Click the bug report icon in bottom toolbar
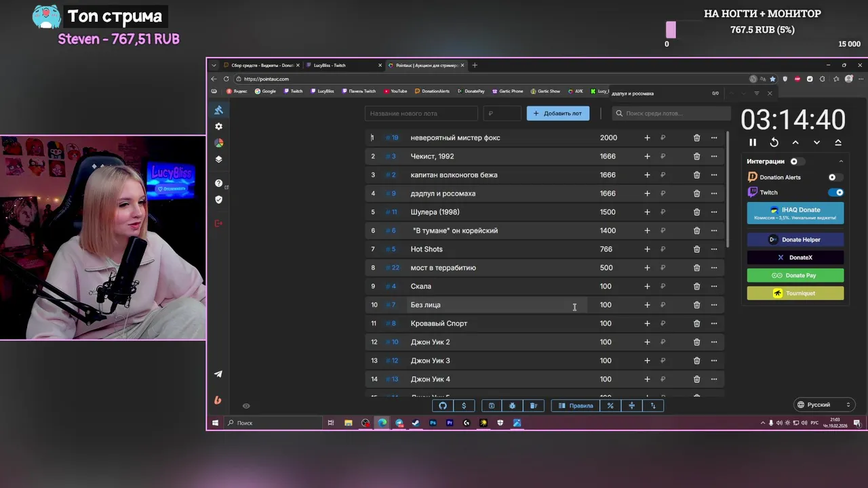Viewport: 868px width, 488px height. pyautogui.click(x=512, y=406)
